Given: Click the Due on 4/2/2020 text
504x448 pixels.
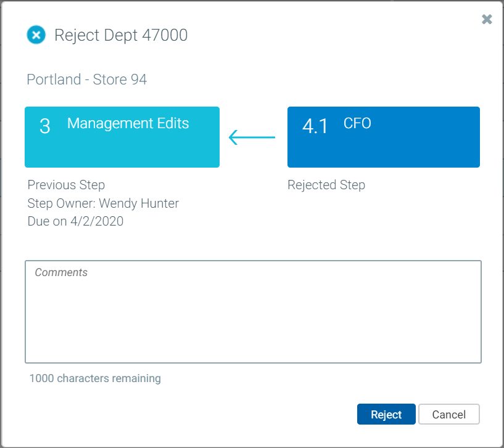Looking at the screenshot, I should coord(75,221).
